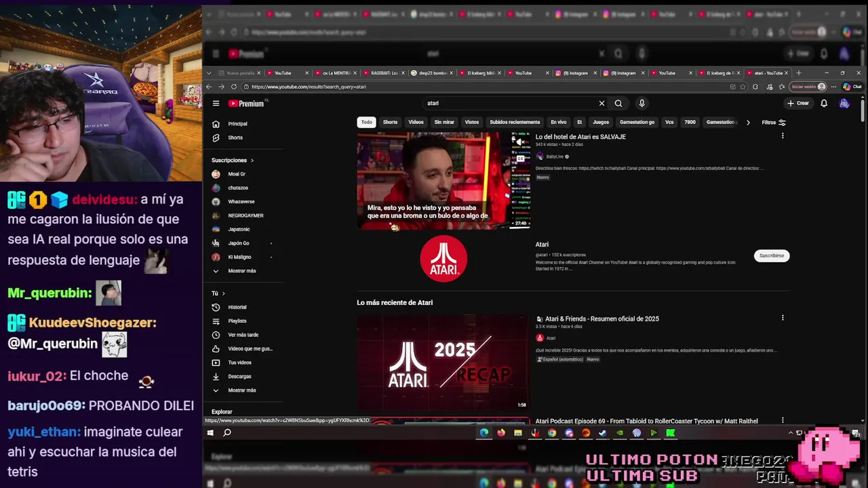Select the Shorts filter chip
The height and width of the screenshot is (488, 868).
coord(390,123)
